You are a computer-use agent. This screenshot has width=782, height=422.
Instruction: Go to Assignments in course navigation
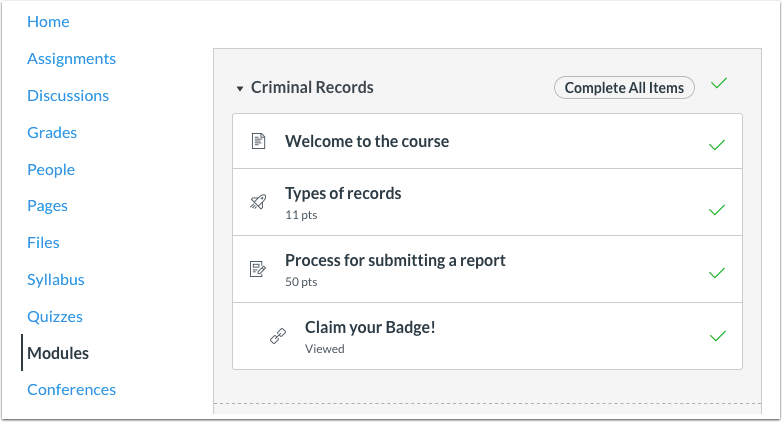click(71, 59)
